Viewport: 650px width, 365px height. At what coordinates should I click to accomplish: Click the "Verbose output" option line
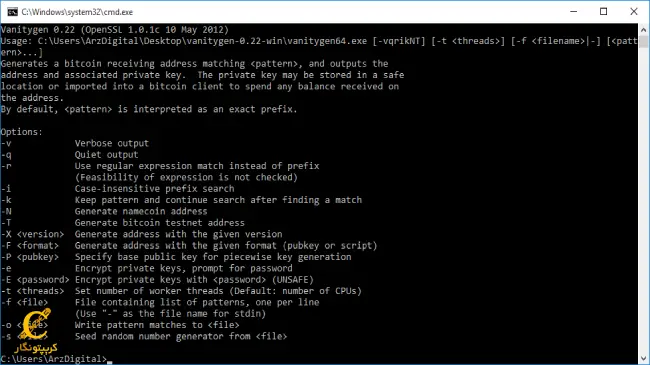[112, 143]
